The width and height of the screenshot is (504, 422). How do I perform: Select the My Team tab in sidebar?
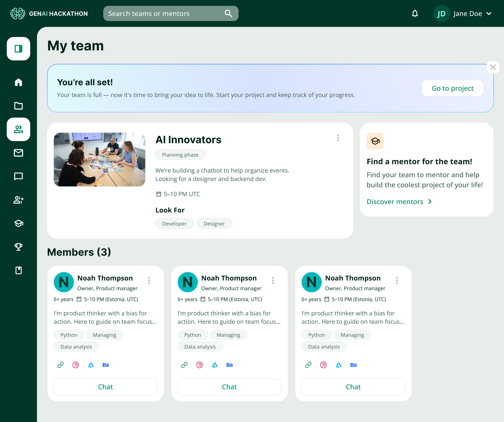coord(18,129)
